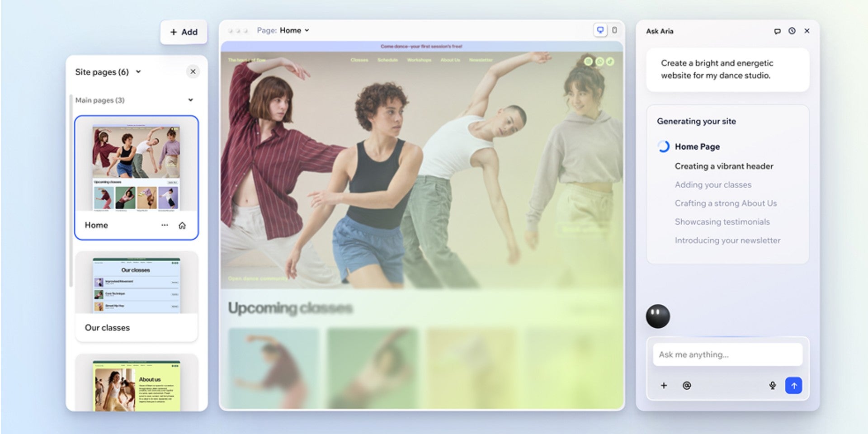Screen dimensions: 868x434
Task: Switch to desktop view
Action: pos(600,30)
